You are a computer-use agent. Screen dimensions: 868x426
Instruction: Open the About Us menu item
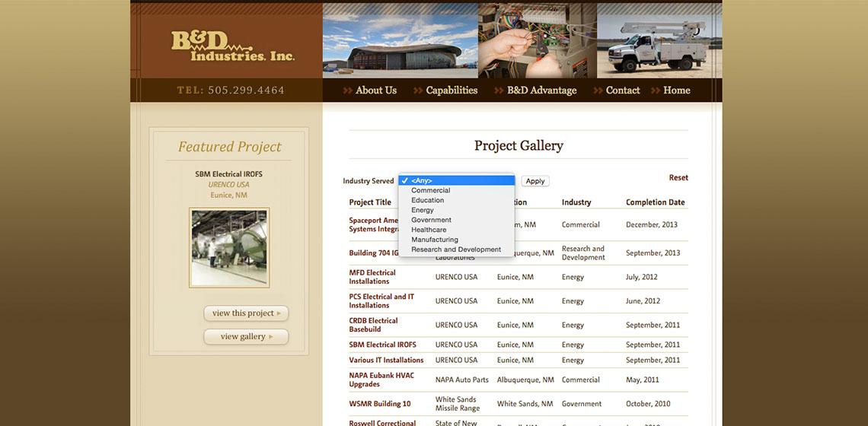coord(376,91)
